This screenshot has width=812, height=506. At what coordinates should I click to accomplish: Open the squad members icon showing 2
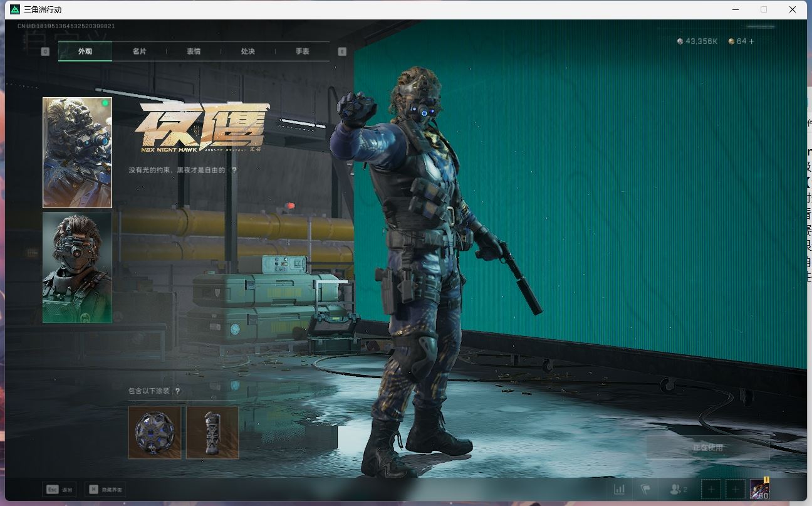point(679,489)
